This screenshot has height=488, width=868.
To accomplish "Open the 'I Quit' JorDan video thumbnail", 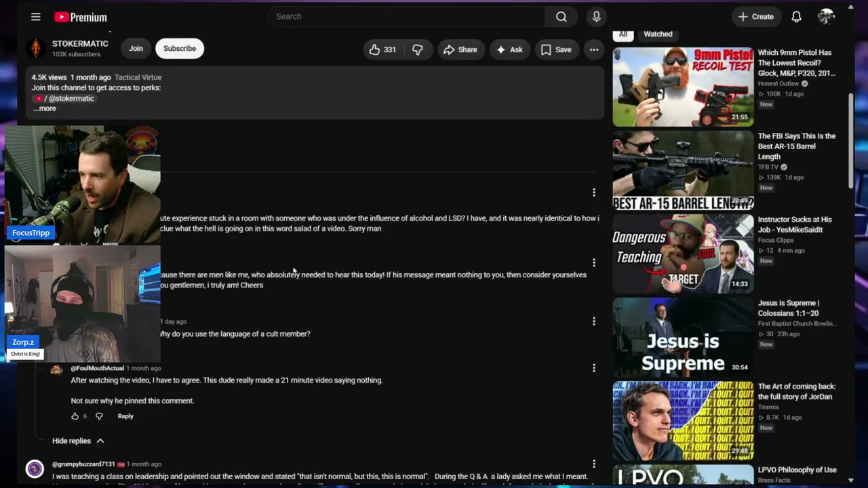I will pos(683,420).
